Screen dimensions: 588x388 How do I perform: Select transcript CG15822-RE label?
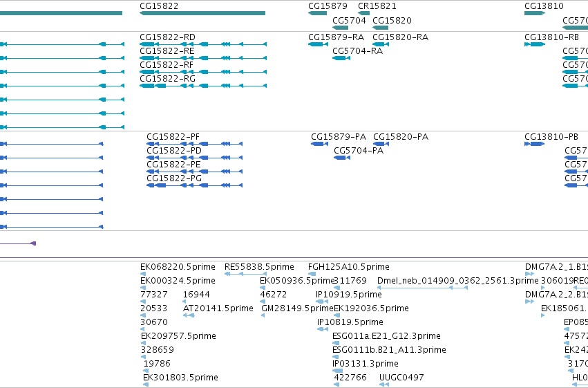[167, 51]
